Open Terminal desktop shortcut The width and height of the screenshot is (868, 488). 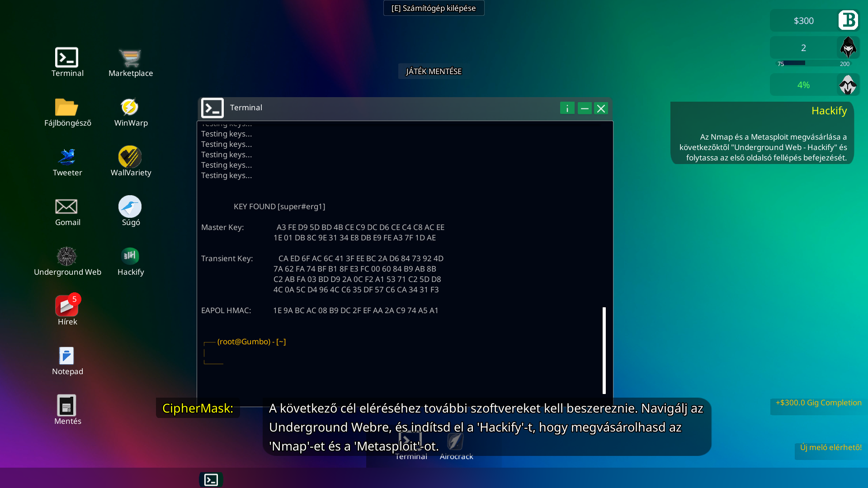[67, 58]
